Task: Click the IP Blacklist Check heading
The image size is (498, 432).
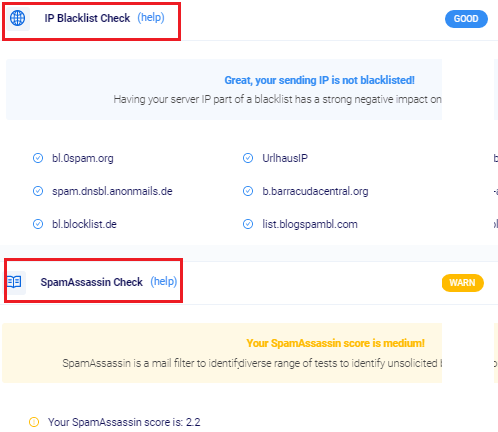Action: (87, 18)
